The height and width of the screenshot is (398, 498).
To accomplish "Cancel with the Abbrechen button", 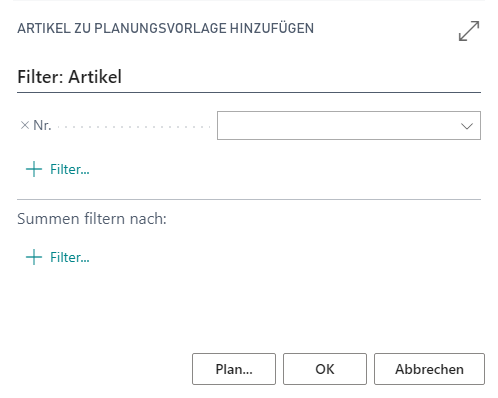I will pos(429,369).
